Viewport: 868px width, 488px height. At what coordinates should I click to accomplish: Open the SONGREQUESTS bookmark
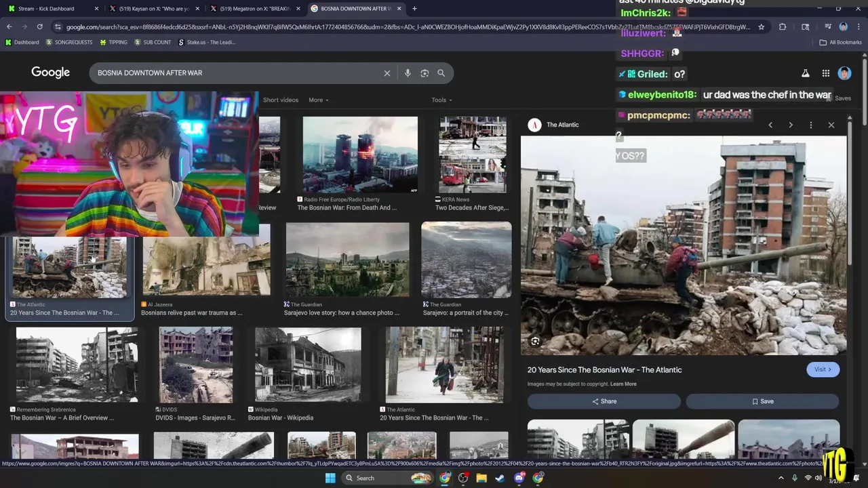coord(69,42)
